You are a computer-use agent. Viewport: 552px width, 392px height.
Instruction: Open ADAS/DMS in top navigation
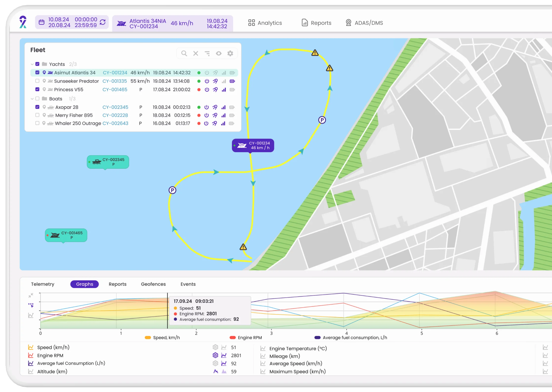(364, 23)
